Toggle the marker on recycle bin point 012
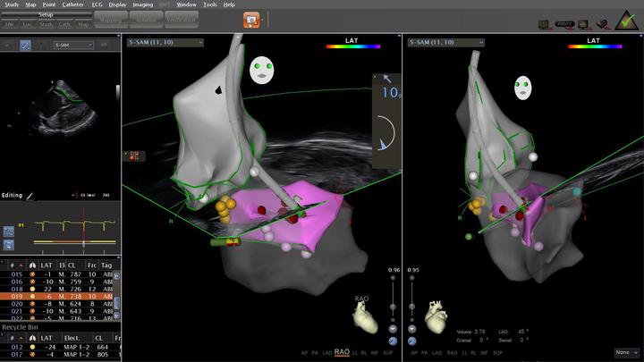644x362 pixels. click(32, 346)
